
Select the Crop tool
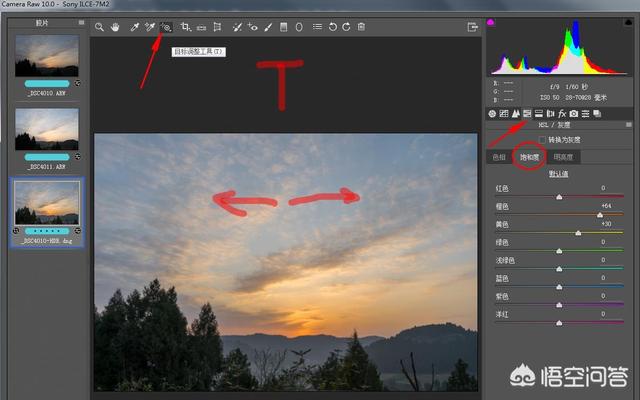coord(186,27)
